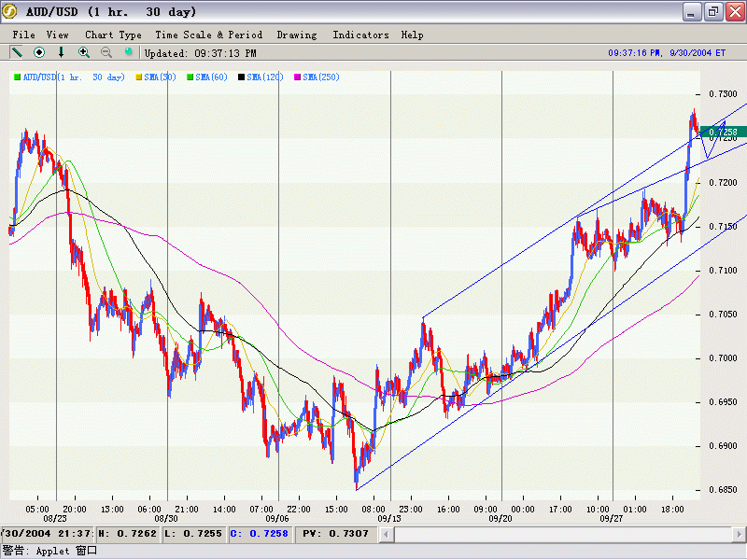
Task: Open the Drawing menu
Action: [x=297, y=35]
